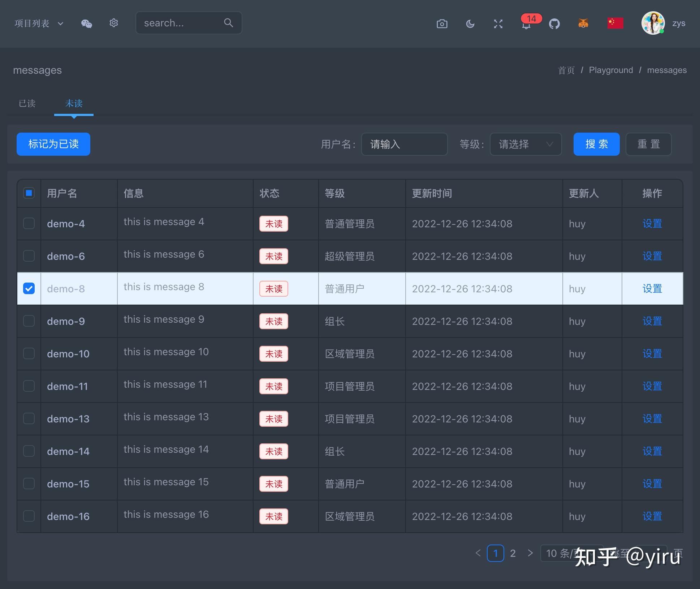Image resolution: width=700 pixels, height=589 pixels.
Task: Open the 等级 请选择 dropdown
Action: coord(525,144)
